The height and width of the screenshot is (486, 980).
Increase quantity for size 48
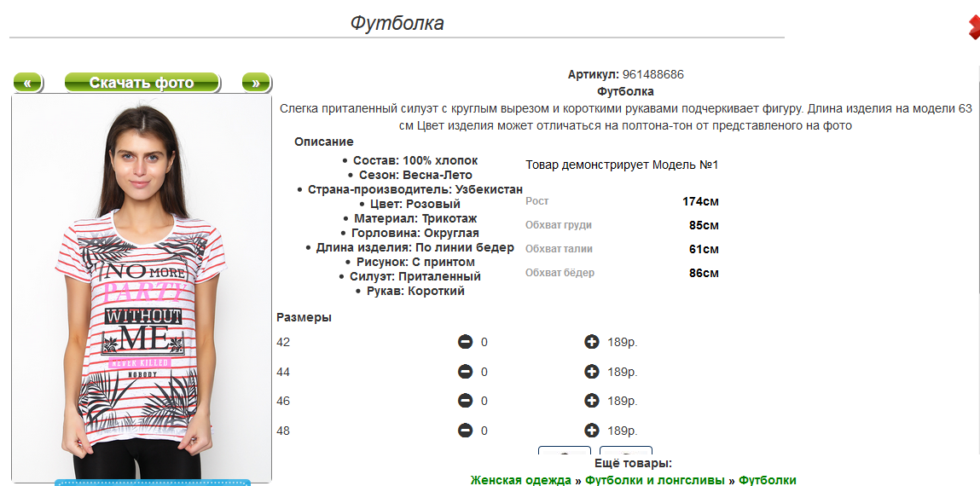click(x=592, y=431)
